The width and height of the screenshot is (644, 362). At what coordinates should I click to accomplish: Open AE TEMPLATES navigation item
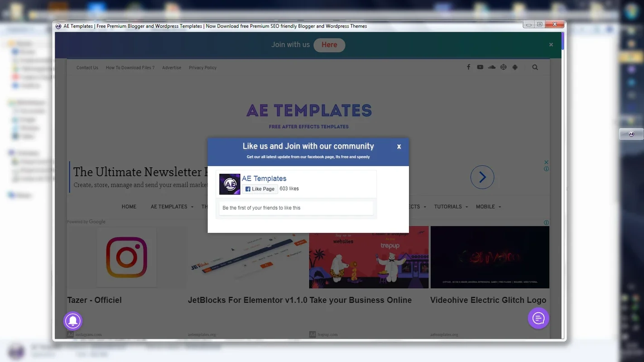tap(169, 207)
